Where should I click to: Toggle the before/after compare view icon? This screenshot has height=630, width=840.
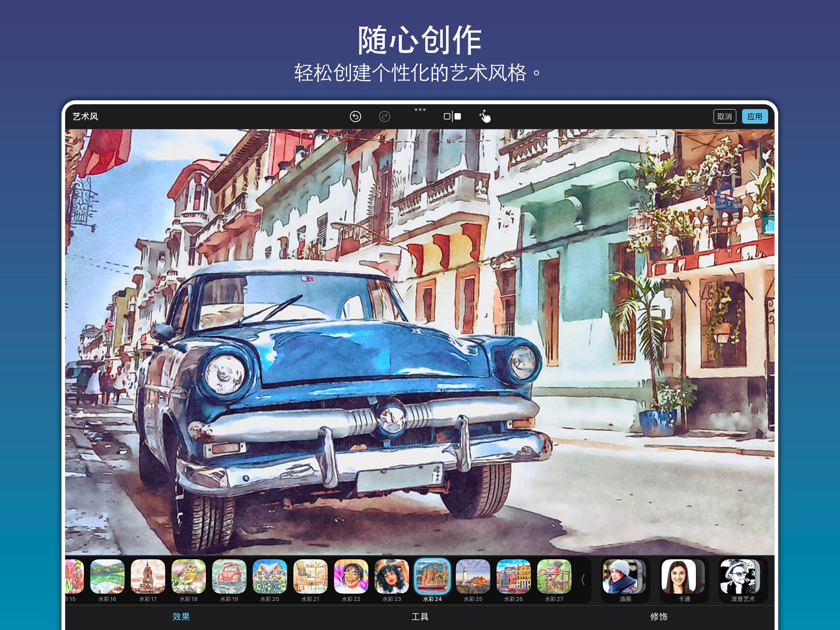pyautogui.click(x=452, y=116)
